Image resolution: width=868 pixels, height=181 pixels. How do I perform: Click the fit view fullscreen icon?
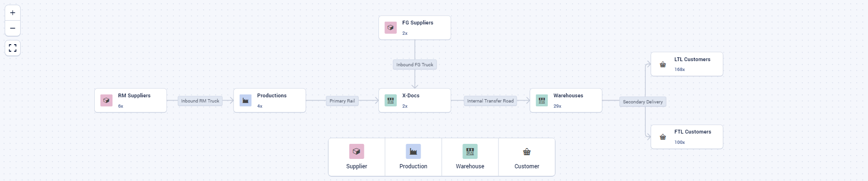click(x=13, y=48)
